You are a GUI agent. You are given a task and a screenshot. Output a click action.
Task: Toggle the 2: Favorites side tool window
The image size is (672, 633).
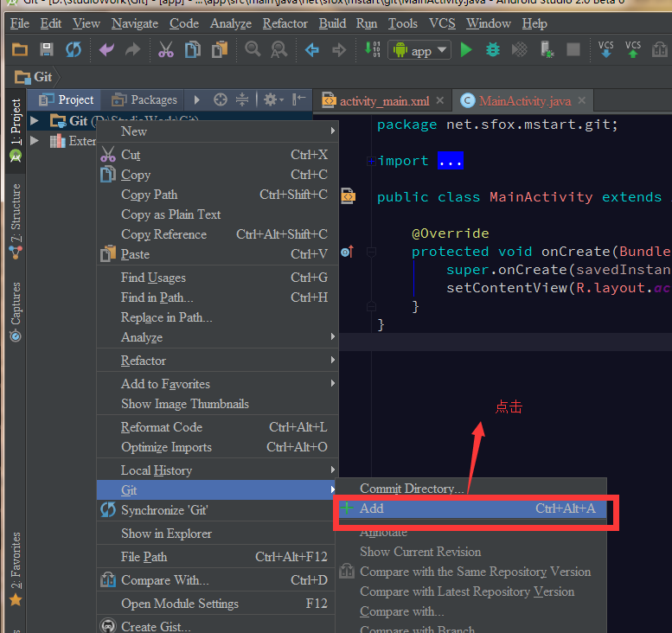click(16, 569)
